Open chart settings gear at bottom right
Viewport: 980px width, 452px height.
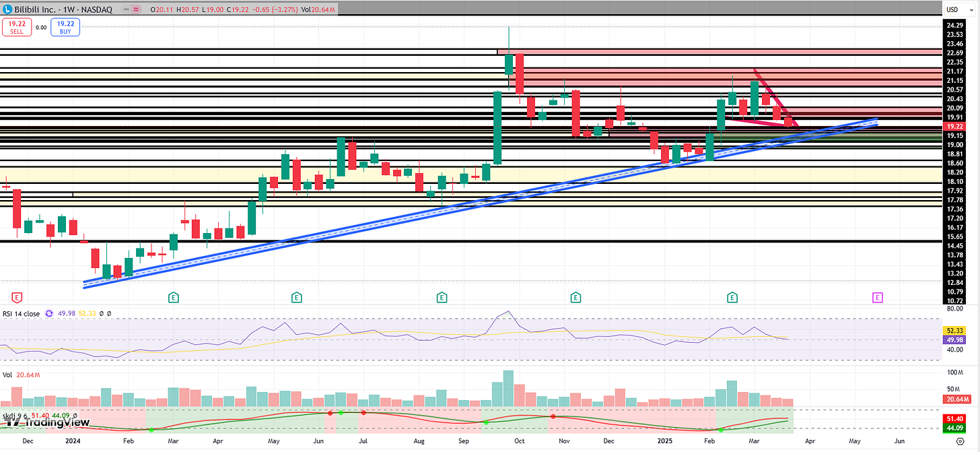click(x=962, y=440)
